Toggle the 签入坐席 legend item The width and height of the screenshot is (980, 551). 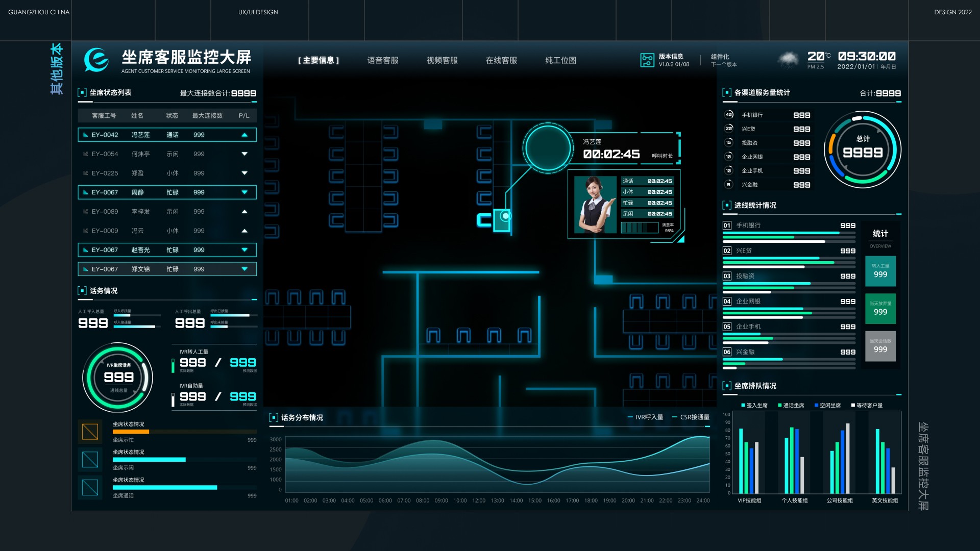[x=754, y=406]
